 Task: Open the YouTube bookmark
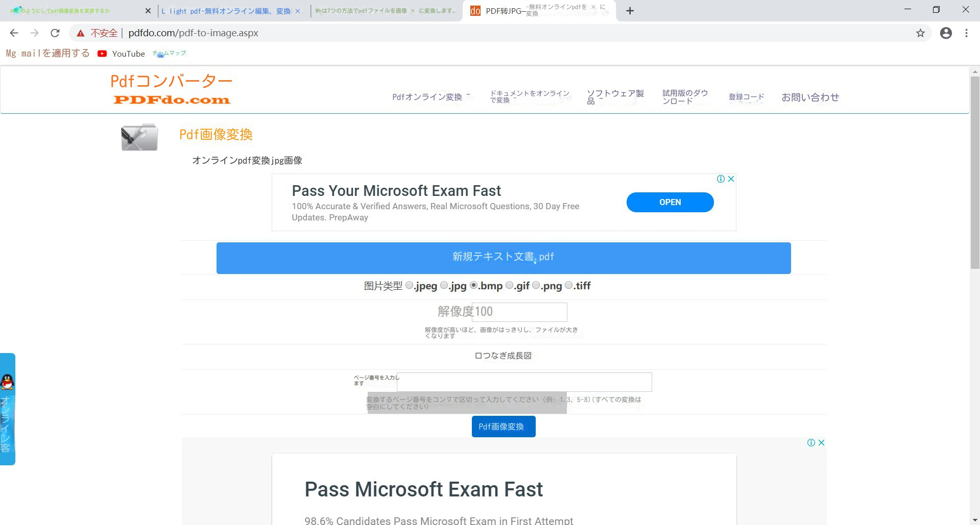tap(121, 54)
